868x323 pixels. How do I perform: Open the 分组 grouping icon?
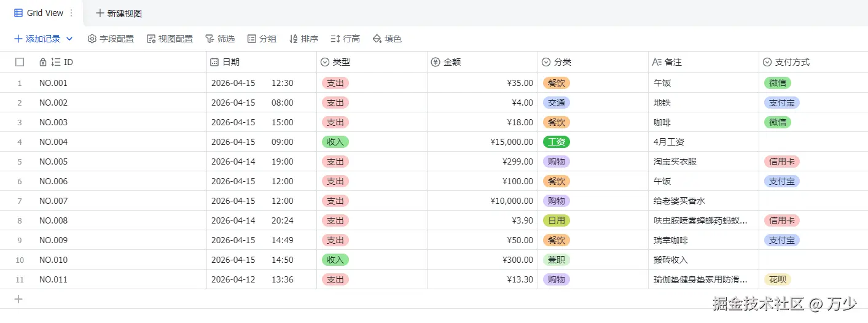coord(252,39)
